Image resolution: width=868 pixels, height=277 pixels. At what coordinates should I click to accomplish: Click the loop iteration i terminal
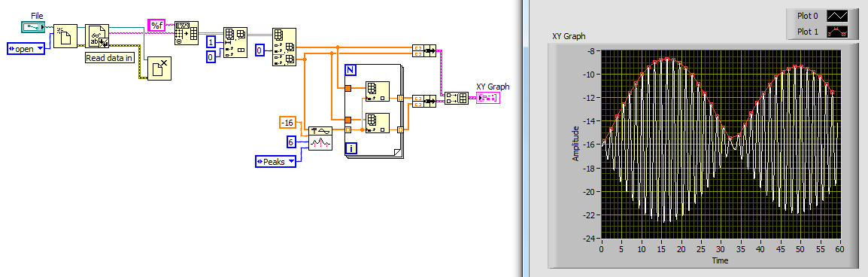[351, 148]
